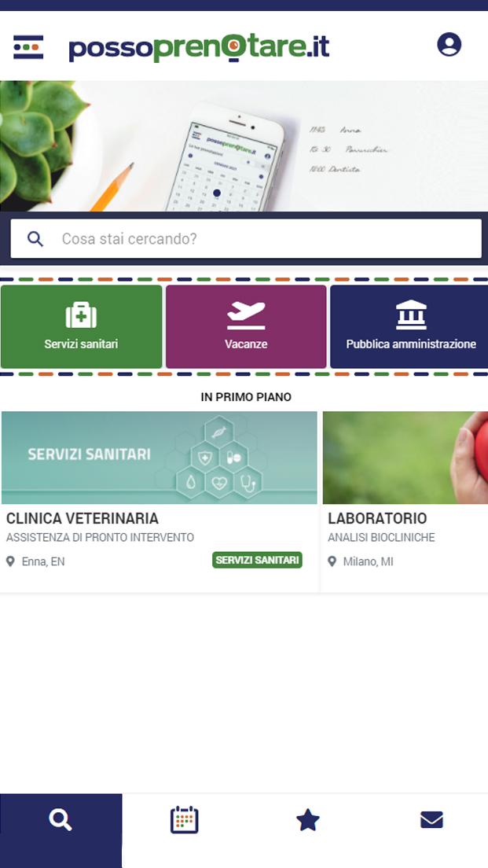
Task: Focus the 'Cosa stai cercando?' search box
Action: pos(246,238)
